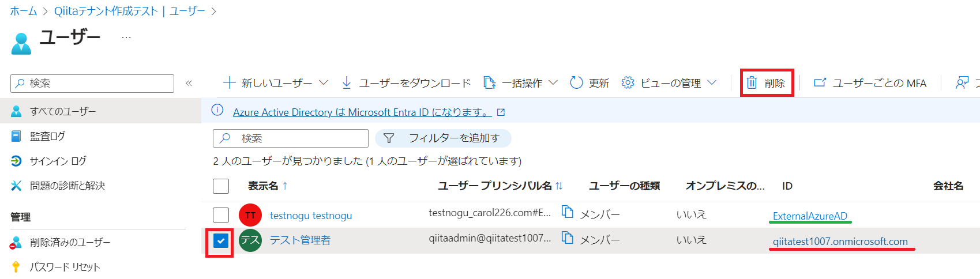Check the box for testnogu testnogu row
Image resolution: width=980 pixels, height=279 pixels.
[221, 215]
